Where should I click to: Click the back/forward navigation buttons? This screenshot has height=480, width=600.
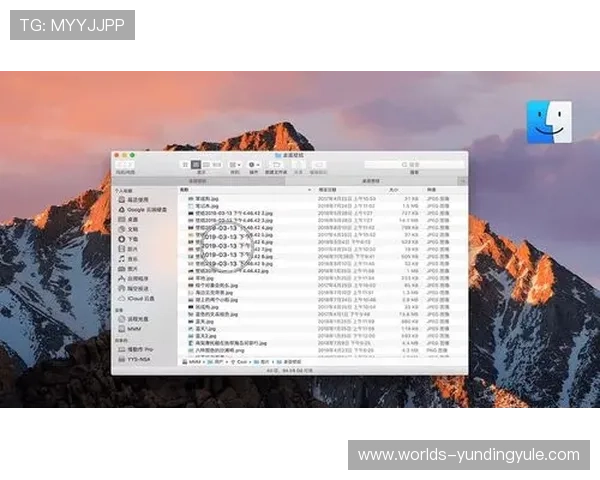(125, 165)
